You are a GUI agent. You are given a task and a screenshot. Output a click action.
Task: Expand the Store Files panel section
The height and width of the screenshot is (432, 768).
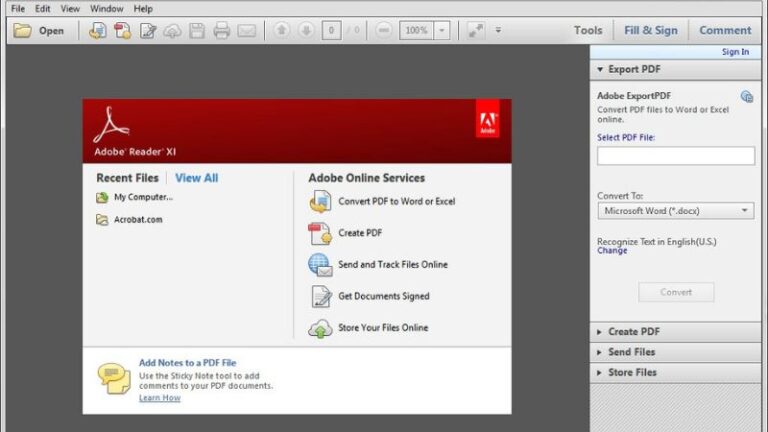675,373
